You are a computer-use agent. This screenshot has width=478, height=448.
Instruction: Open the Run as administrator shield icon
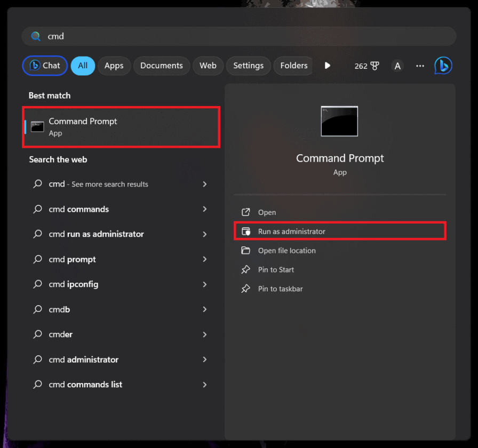245,231
